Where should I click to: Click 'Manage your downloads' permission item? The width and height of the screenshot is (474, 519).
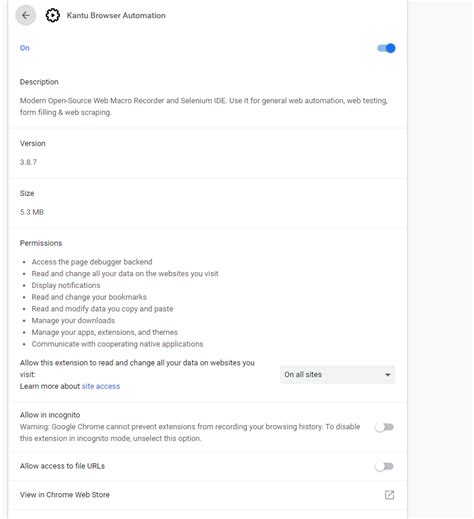73,320
